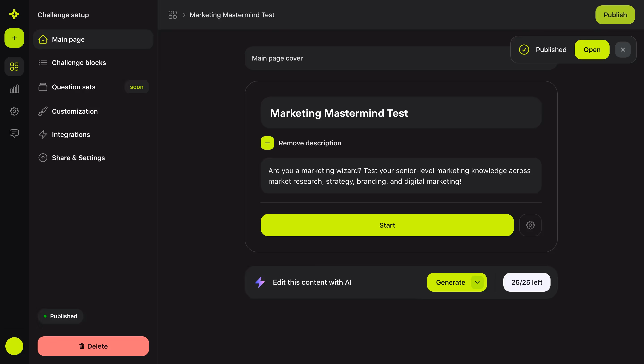Click the plus icon to create new challenge
The height and width of the screenshot is (364, 644).
coord(14,38)
